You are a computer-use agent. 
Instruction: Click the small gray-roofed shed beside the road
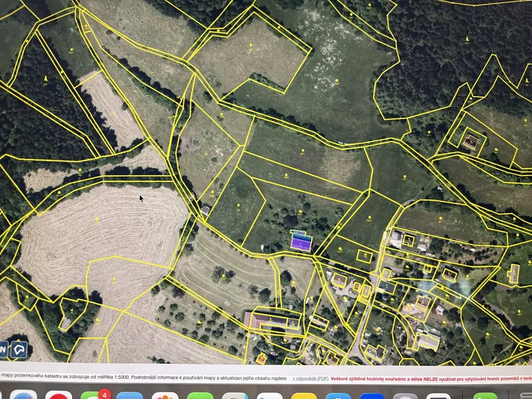point(206,210)
